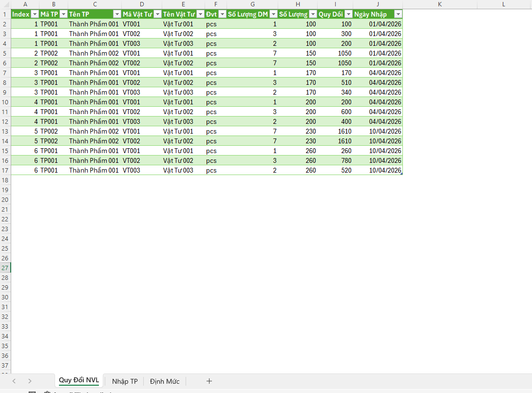Viewport: 532px width, 393px height.
Task: Open the Số Lượng DM filter dropdown
Action: click(273, 14)
